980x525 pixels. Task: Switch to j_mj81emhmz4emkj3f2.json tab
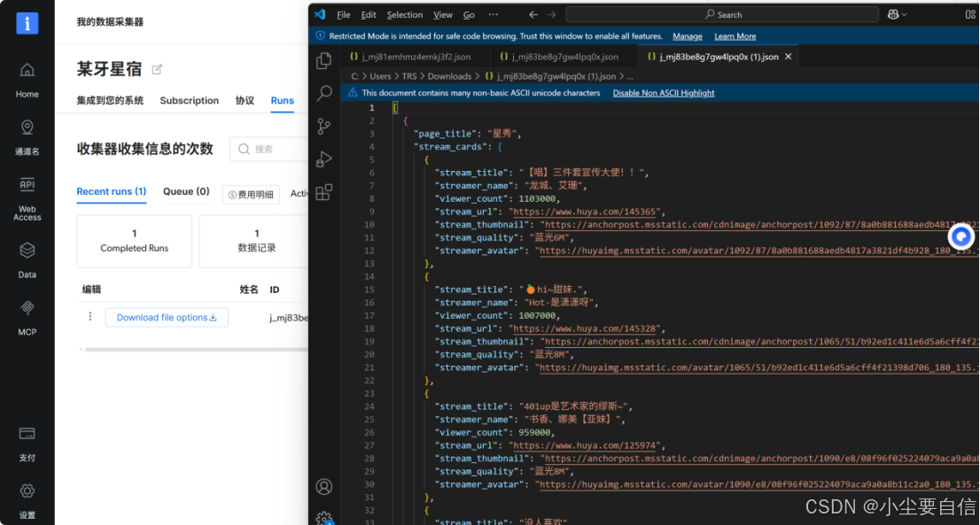click(416, 56)
